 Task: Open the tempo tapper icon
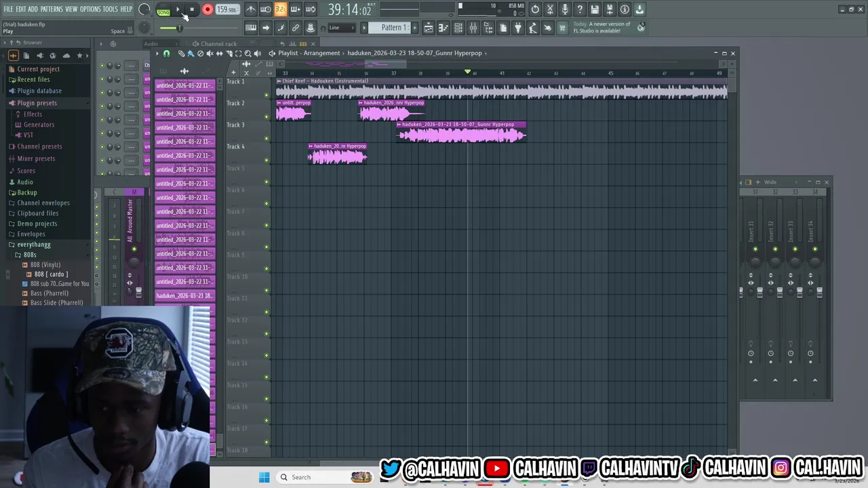(533, 28)
